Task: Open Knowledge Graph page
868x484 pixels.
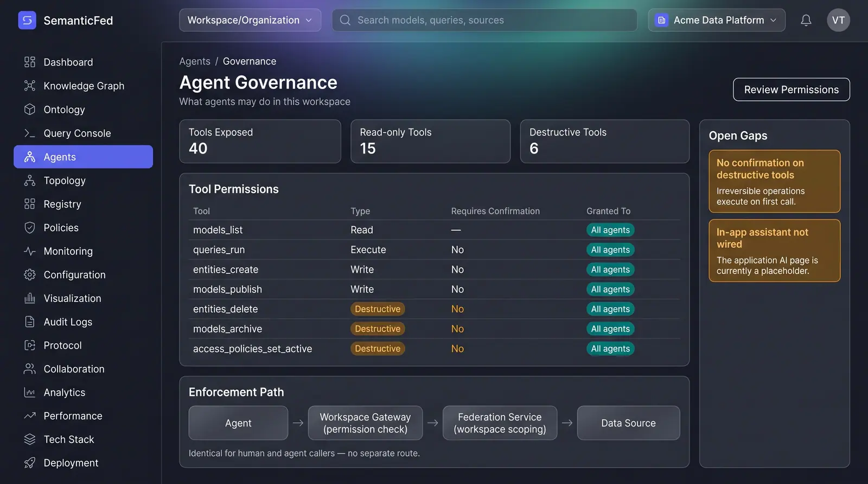Action: pyautogui.click(x=83, y=86)
